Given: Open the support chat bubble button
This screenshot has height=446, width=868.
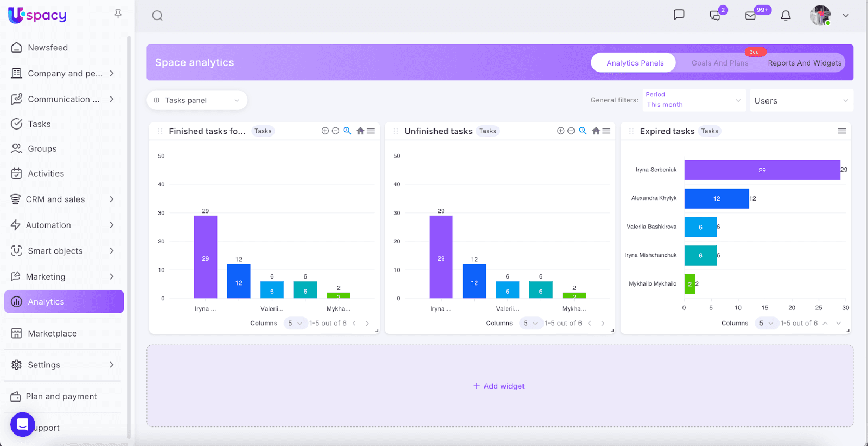Looking at the screenshot, I should pyautogui.click(x=22, y=424).
